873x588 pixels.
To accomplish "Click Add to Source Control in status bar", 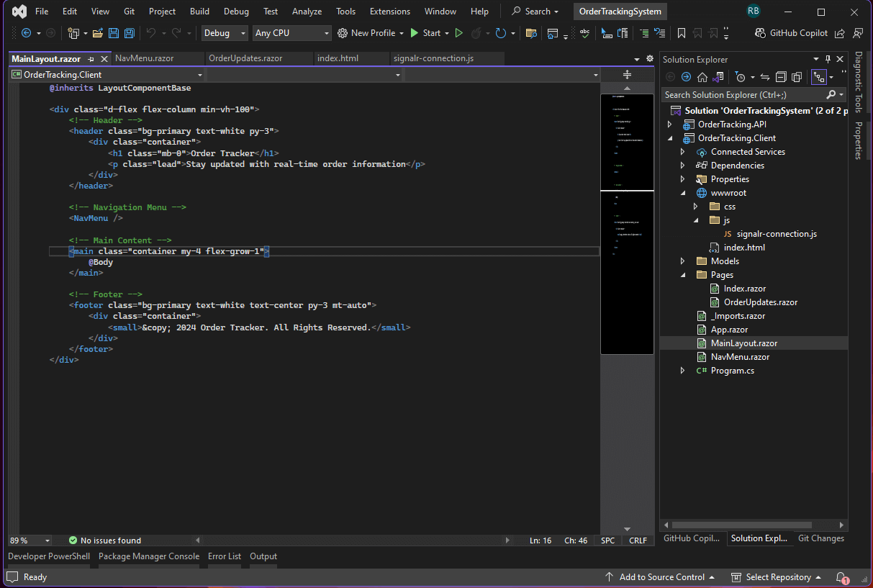I will pyautogui.click(x=660, y=577).
